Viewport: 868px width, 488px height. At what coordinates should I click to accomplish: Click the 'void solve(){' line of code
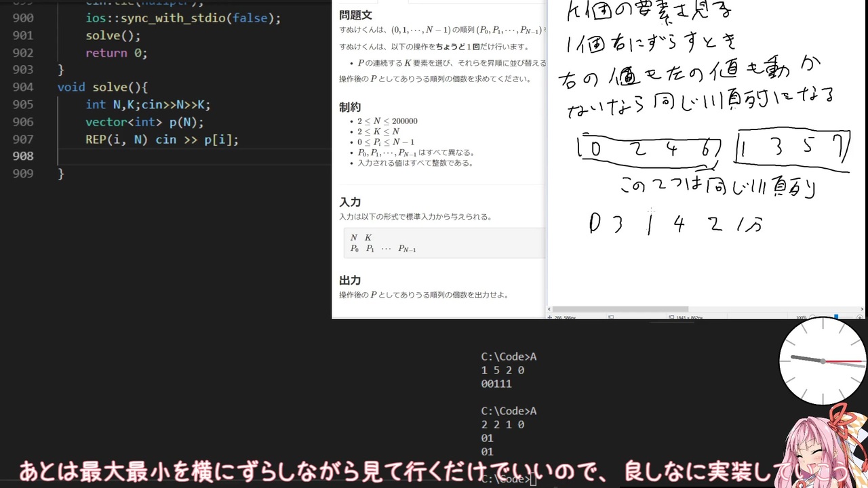102,87
